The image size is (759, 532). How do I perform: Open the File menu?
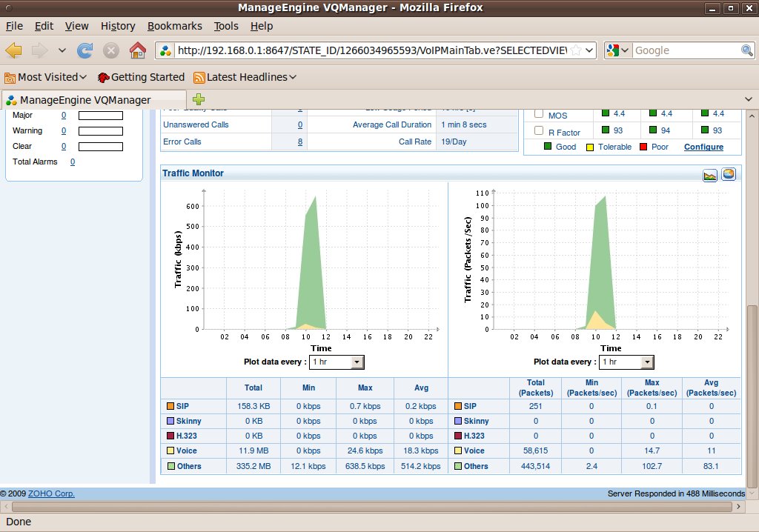14,26
